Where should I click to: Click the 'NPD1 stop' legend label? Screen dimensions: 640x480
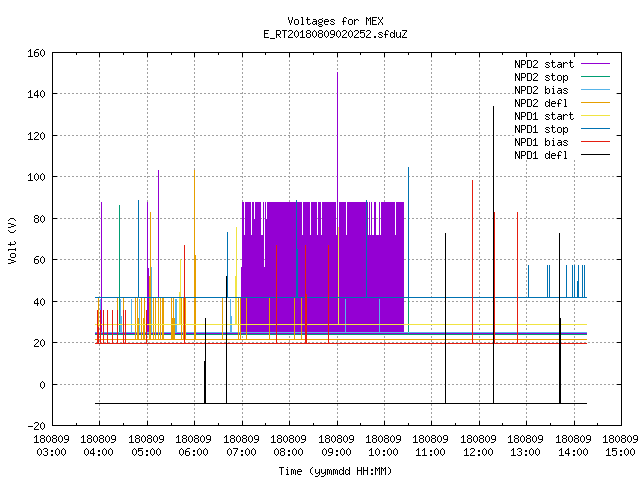pos(541,129)
